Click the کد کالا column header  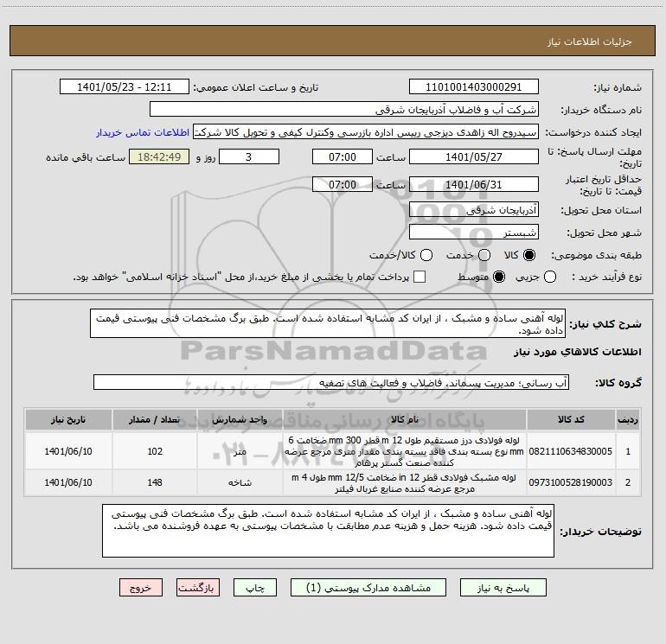[571, 419]
